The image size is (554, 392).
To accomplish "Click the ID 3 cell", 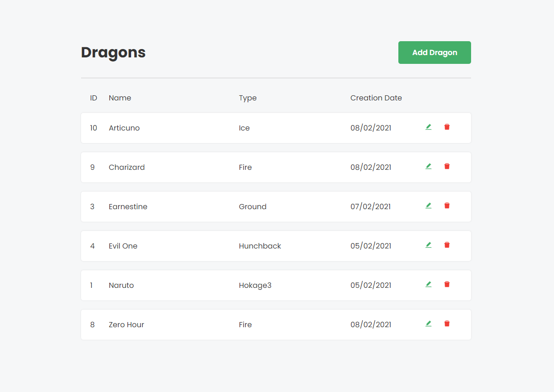I will [92, 206].
